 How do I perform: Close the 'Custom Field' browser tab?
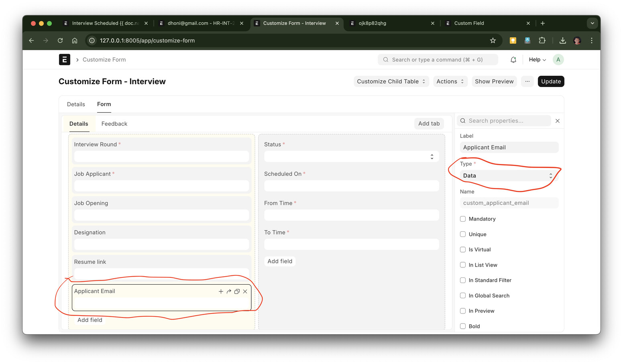click(x=528, y=23)
